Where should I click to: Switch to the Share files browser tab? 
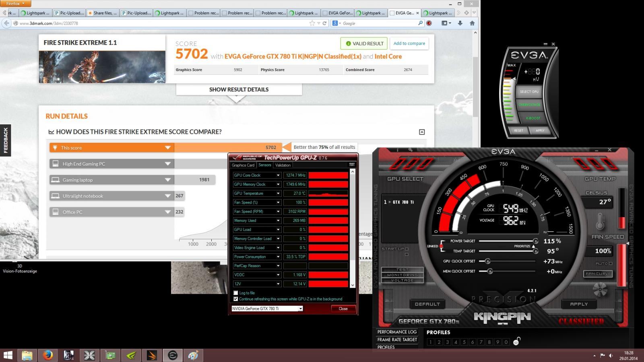coord(103,13)
